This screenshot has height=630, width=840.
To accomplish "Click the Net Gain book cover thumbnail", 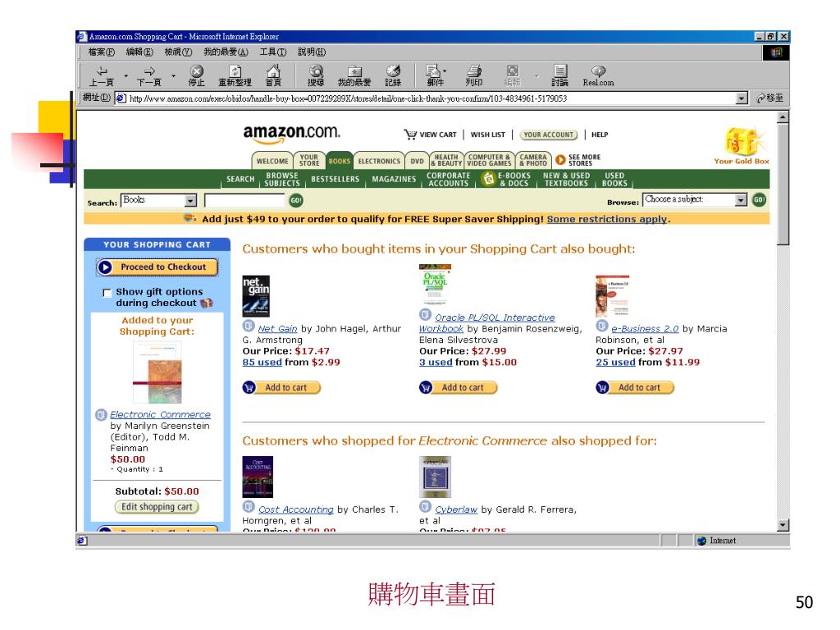I will (x=256, y=296).
